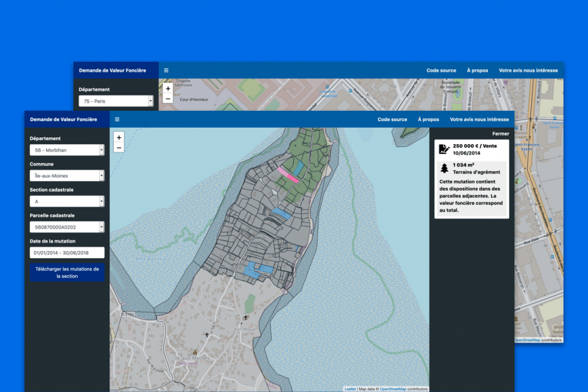Zoom in on the Paris map

click(x=168, y=88)
